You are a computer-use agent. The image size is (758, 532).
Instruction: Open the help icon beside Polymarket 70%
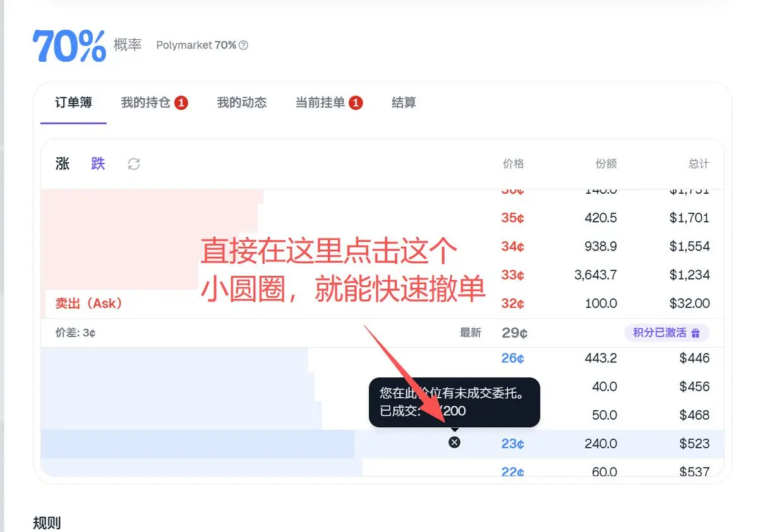(244, 45)
